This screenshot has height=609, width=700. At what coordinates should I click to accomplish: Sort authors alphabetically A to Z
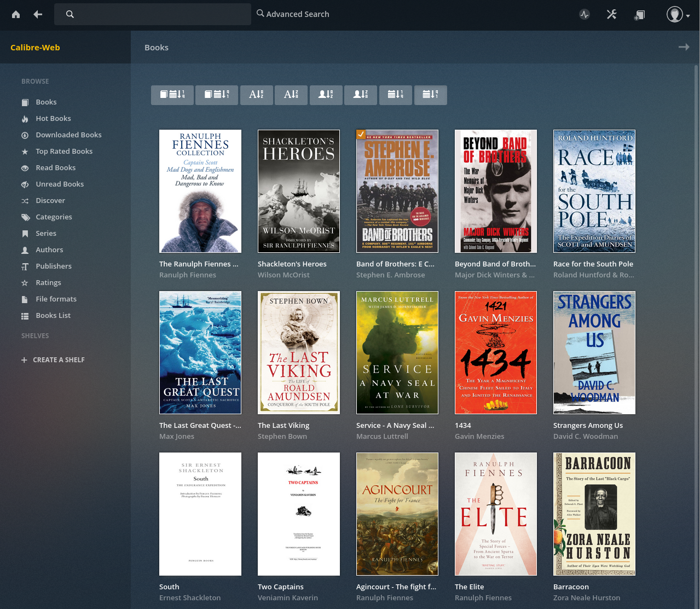click(326, 95)
